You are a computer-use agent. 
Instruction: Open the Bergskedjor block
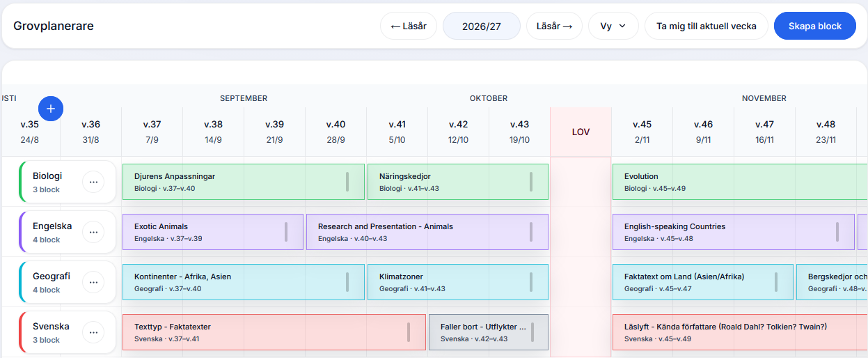click(833, 282)
